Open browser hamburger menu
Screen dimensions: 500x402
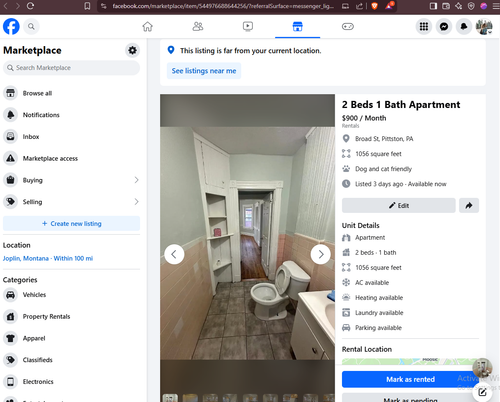point(496,6)
